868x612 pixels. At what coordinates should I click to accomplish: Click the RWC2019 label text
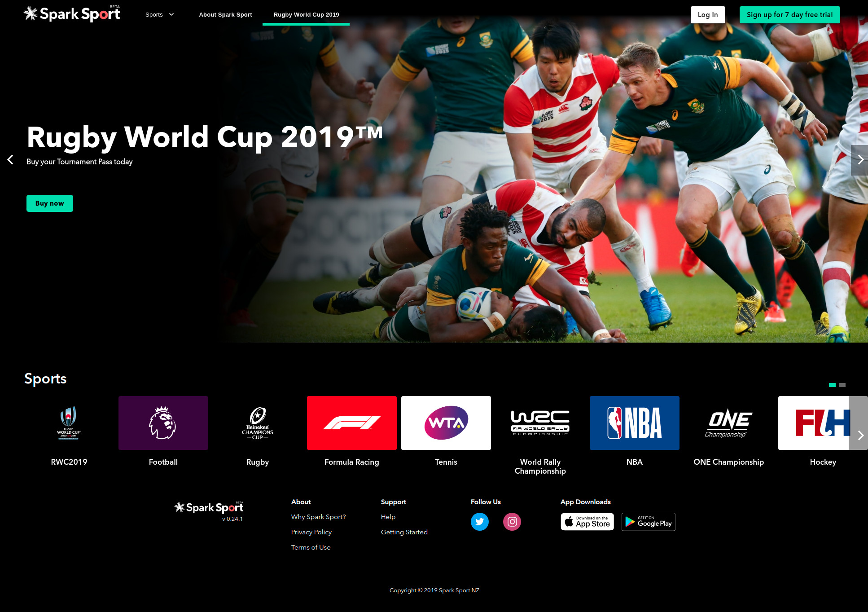click(69, 462)
